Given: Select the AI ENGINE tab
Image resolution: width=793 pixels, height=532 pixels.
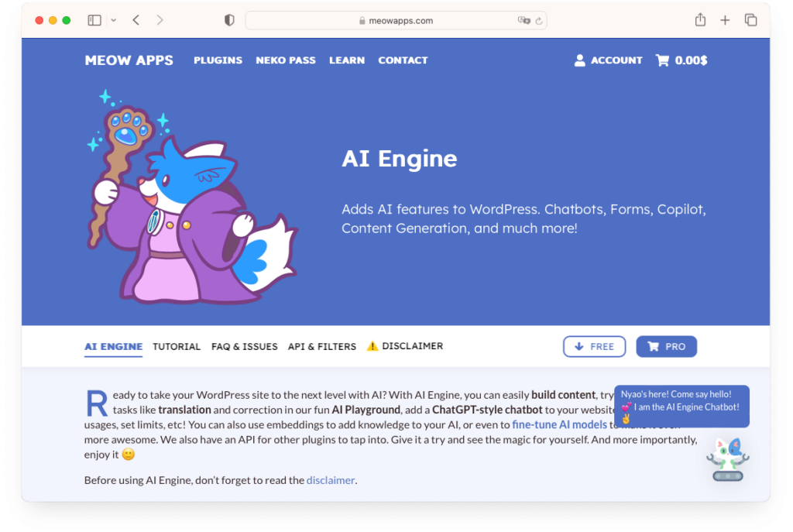Looking at the screenshot, I should pyautogui.click(x=113, y=346).
